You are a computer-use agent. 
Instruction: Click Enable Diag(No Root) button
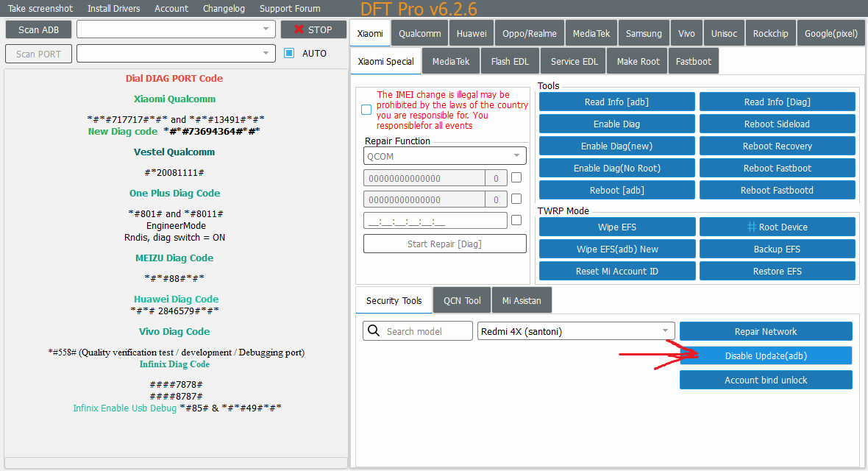[616, 168]
